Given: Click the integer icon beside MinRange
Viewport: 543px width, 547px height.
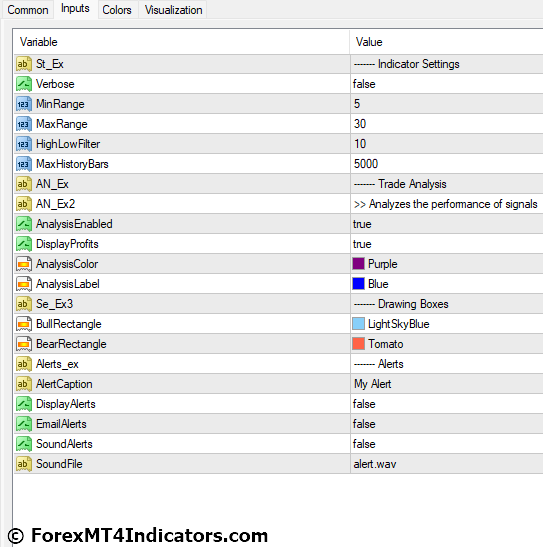Looking at the screenshot, I should click(23, 104).
